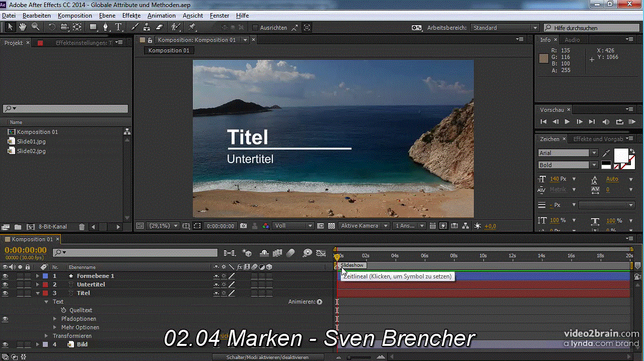Screen dimensions: 644x361
Task: Click the Slideshow composition marker
Action: pyautogui.click(x=351, y=265)
